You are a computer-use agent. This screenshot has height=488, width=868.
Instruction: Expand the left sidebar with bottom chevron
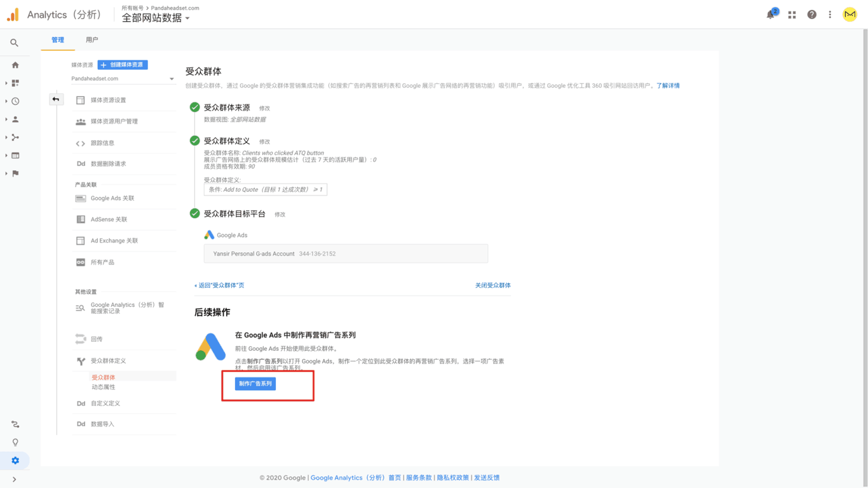14,479
